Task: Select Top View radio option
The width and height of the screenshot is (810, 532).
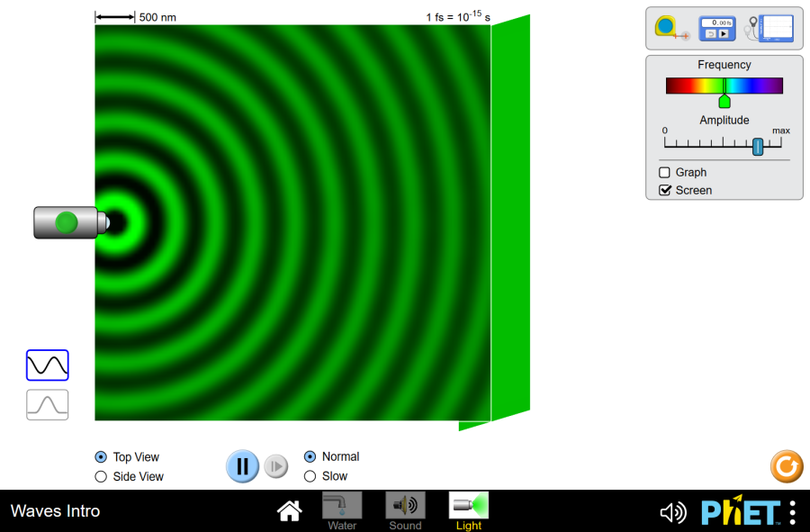Action: [x=101, y=457]
